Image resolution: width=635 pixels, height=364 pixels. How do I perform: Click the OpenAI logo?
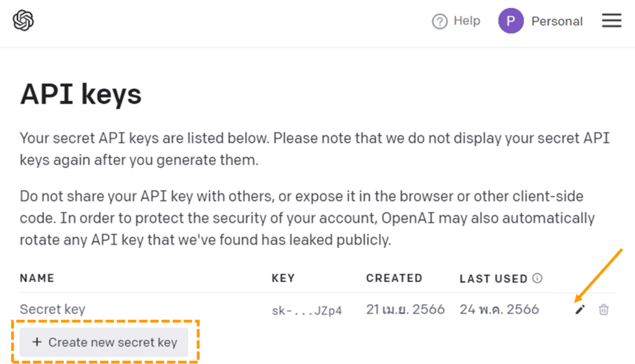click(x=24, y=21)
